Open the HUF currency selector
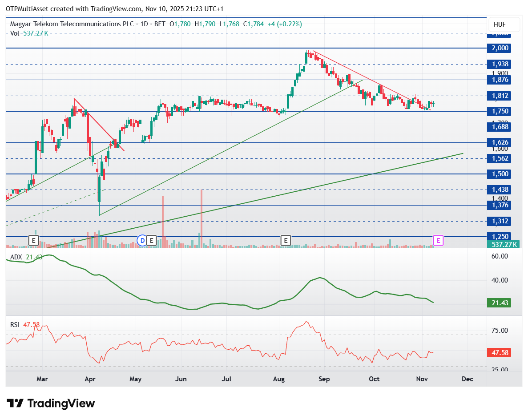Image resolution: width=528 pixels, height=420 pixels. [499, 24]
